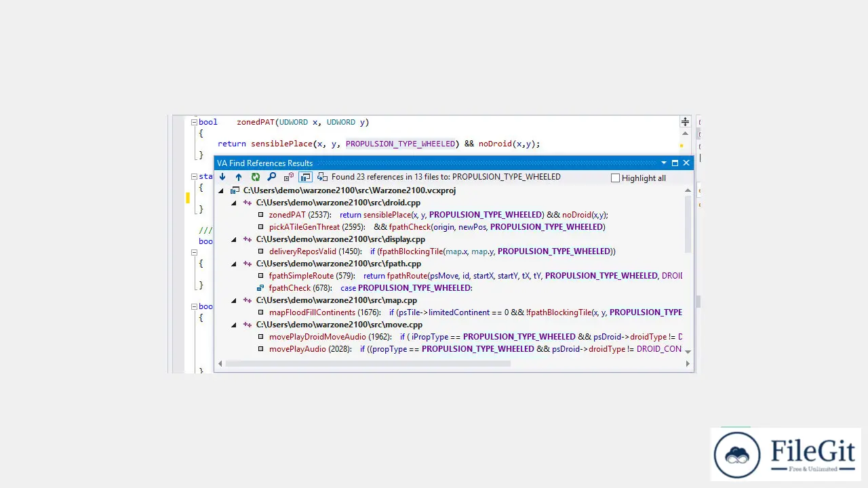The width and height of the screenshot is (868, 488).
Task: Enable the Highlight all checkbox
Action: pos(616,178)
